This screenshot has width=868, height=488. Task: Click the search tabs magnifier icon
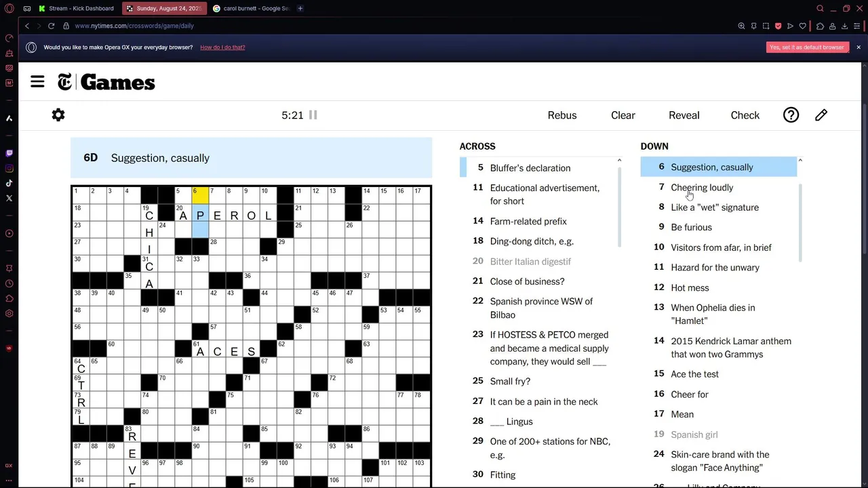click(820, 8)
